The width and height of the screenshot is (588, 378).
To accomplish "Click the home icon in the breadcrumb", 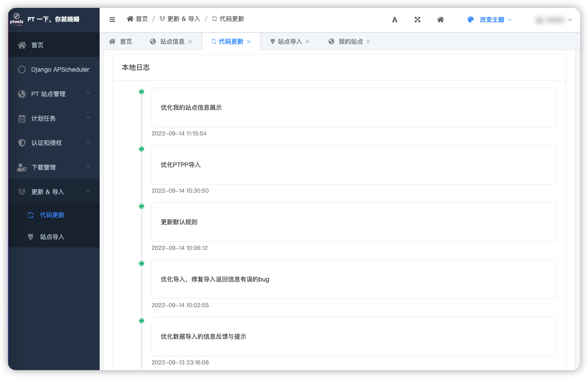I will [x=130, y=19].
